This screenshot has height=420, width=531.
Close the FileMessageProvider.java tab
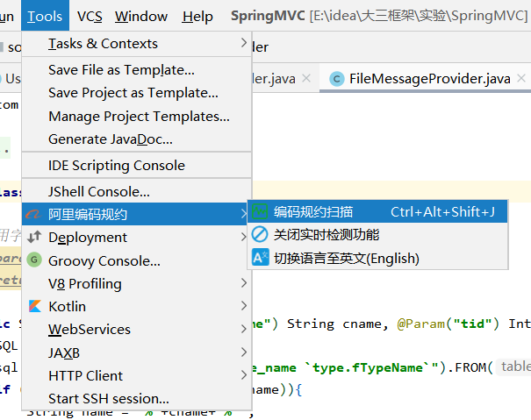click(521, 79)
